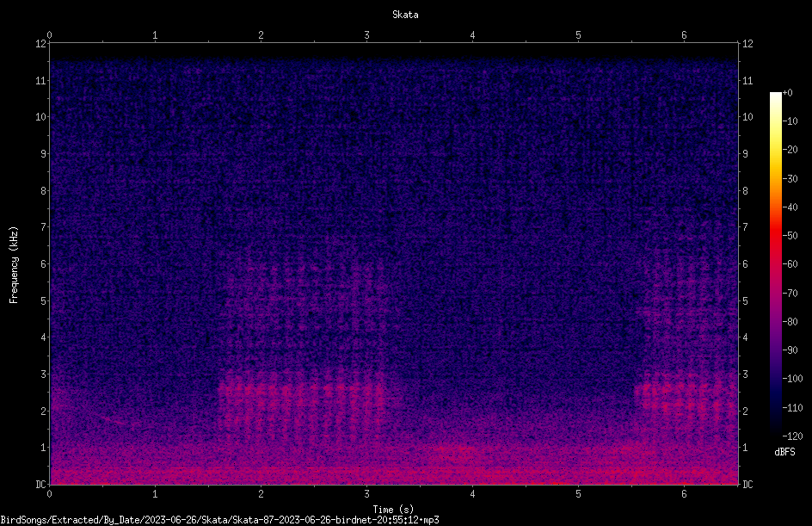812x526 pixels.
Task: Click the 'DC' label on the left frequency axis
Action: (x=40, y=485)
